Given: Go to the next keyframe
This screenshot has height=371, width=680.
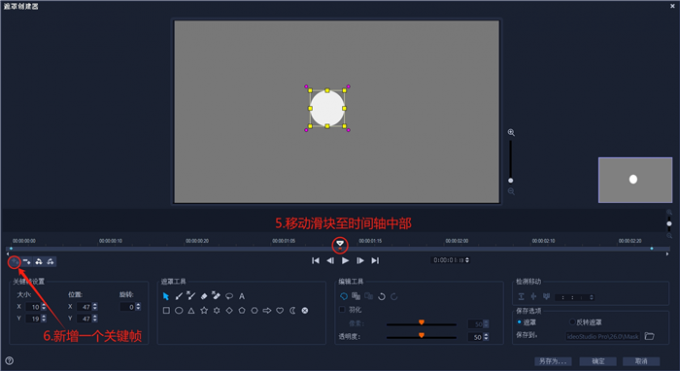Looking at the screenshot, I should click(50, 262).
